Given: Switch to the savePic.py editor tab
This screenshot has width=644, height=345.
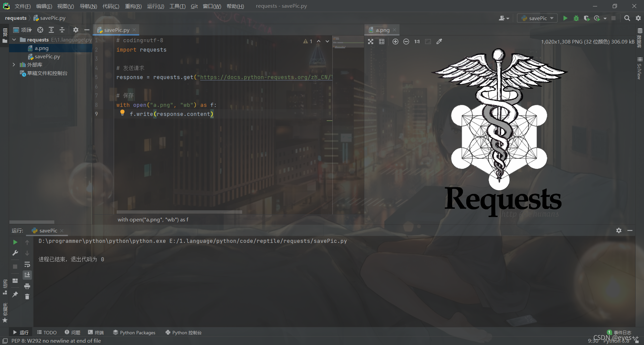Looking at the screenshot, I should (x=116, y=30).
